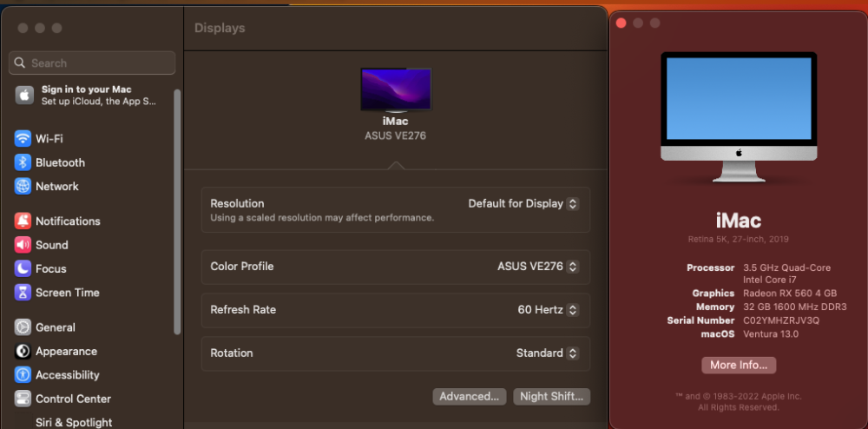The image size is (868, 429).
Task: Click the Rotation label text
Action: pos(232,353)
